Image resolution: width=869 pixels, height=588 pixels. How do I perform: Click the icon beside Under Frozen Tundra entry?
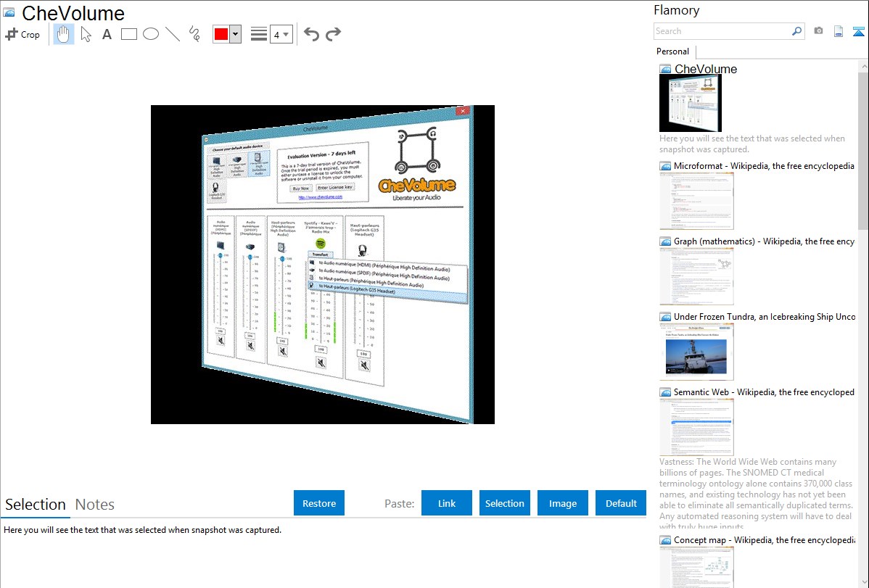[x=665, y=317]
